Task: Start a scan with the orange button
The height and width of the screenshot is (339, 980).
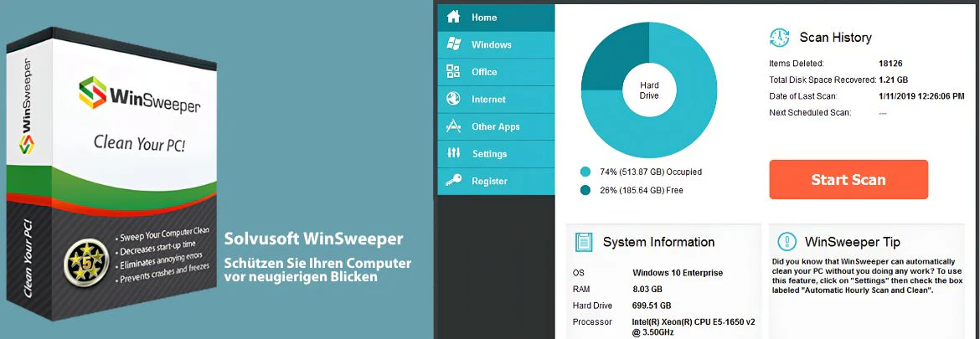Action: point(848,180)
